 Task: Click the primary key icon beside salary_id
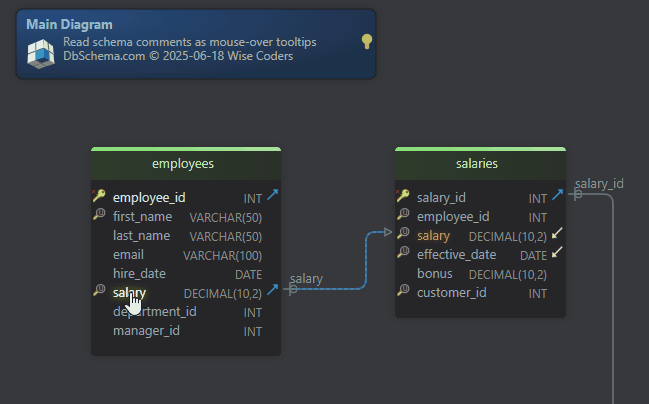tap(403, 196)
